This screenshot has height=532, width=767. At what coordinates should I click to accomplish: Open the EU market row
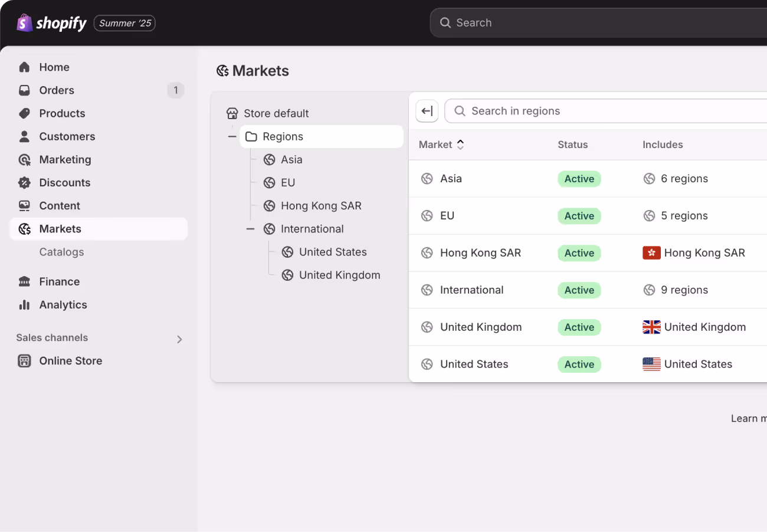[588, 216]
